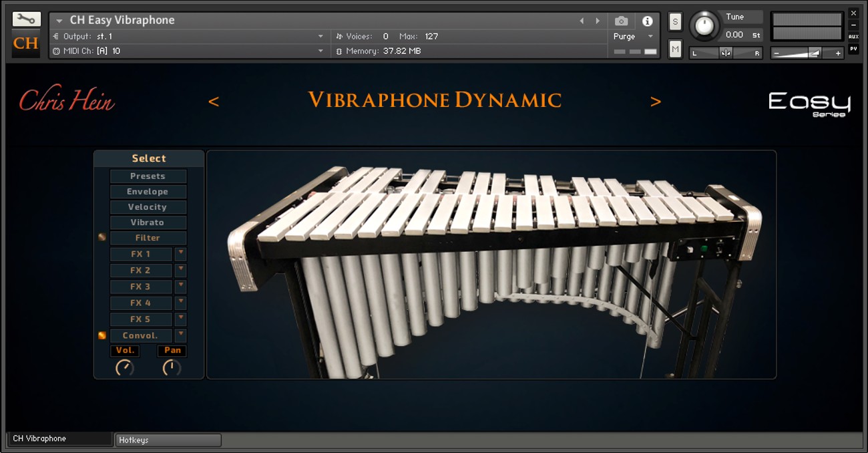Open the Filter page
This screenshot has width=868, height=453.
pyautogui.click(x=148, y=238)
